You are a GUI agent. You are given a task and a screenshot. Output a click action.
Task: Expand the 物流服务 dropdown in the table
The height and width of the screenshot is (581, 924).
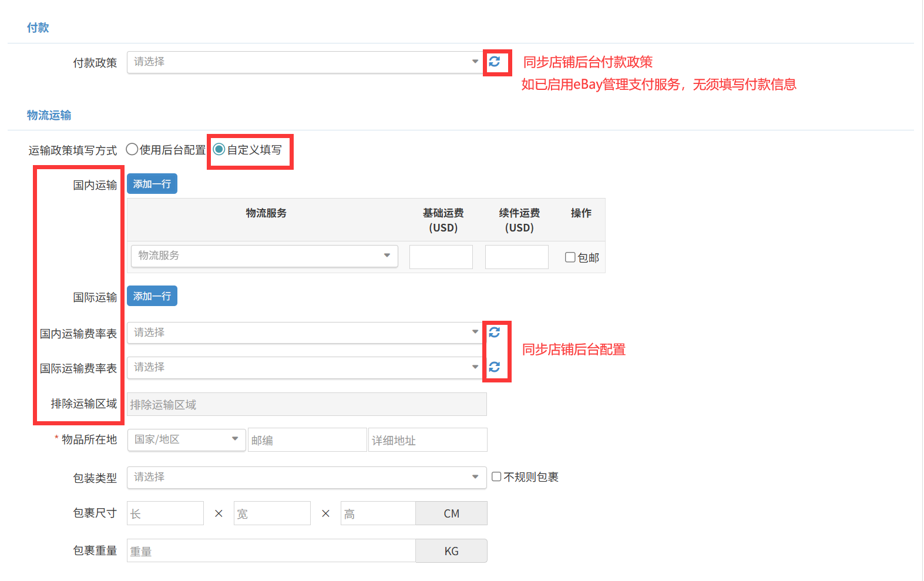point(264,256)
